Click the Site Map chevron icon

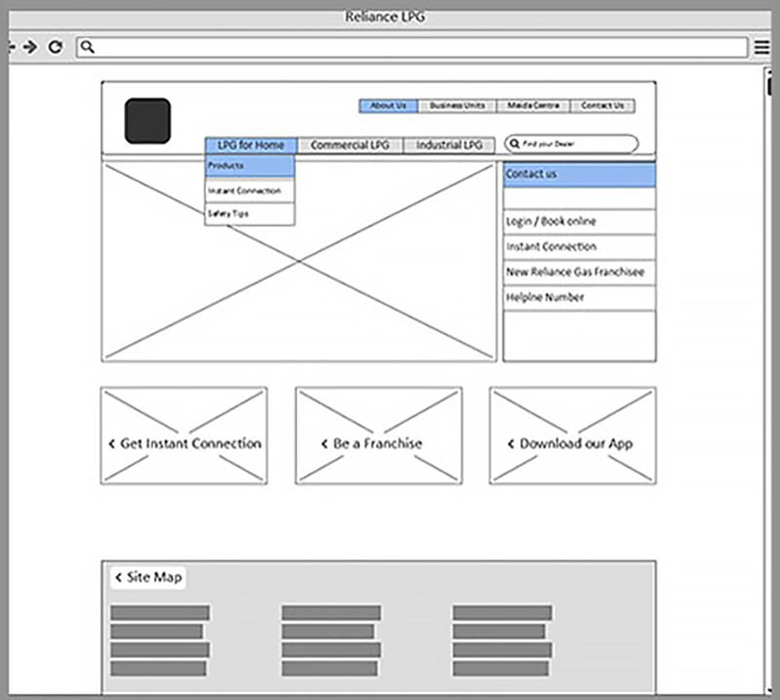coord(118,577)
